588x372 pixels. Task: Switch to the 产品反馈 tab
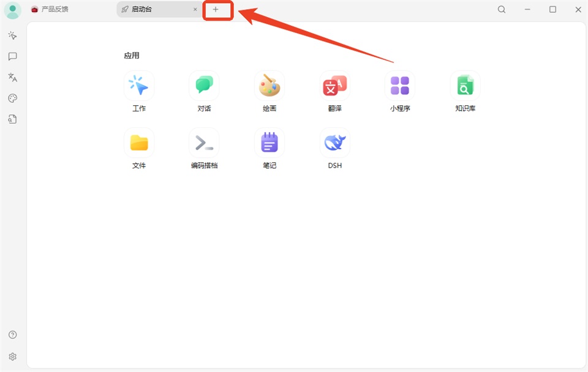(50, 9)
